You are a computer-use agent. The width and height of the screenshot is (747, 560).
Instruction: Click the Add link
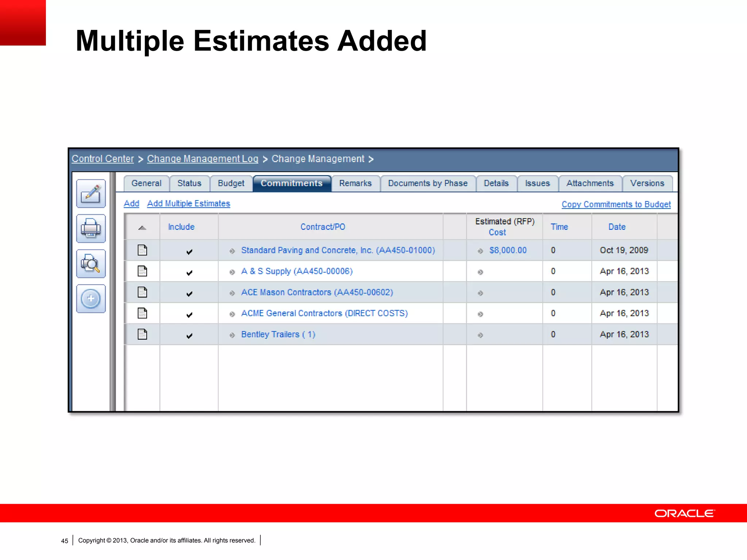(x=131, y=203)
